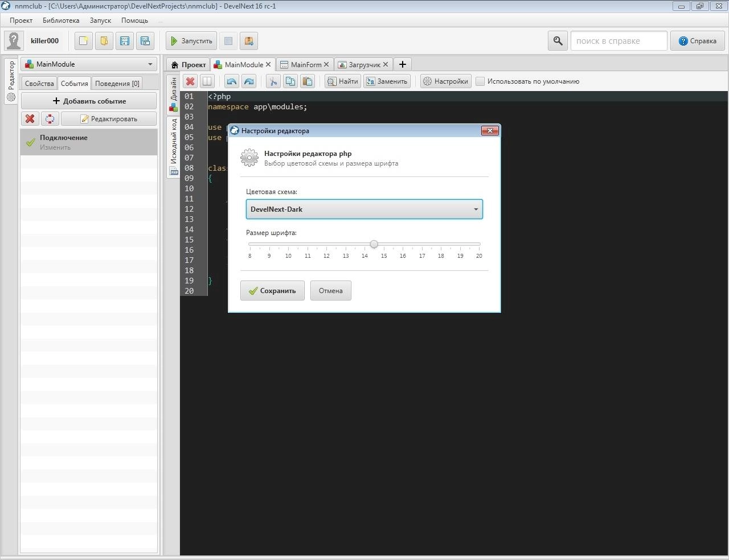
Task: Close the MainModule tab with its X
Action: coord(268,64)
